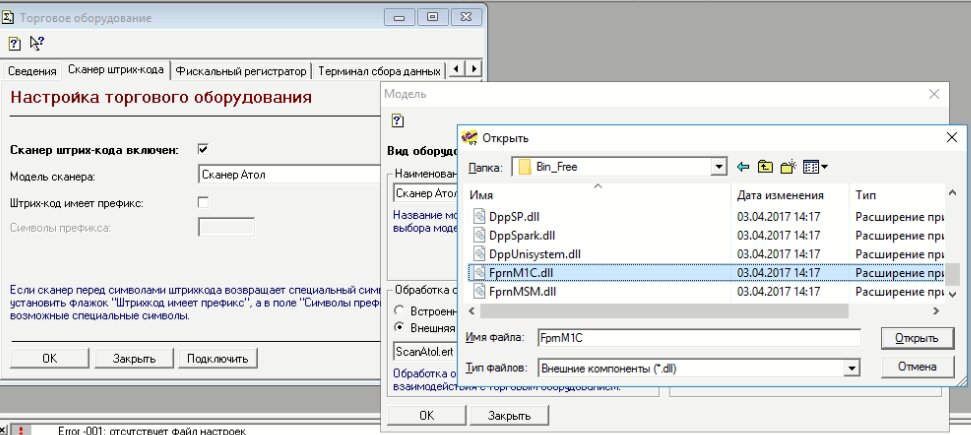Switch to the Сведения tab

32,71
